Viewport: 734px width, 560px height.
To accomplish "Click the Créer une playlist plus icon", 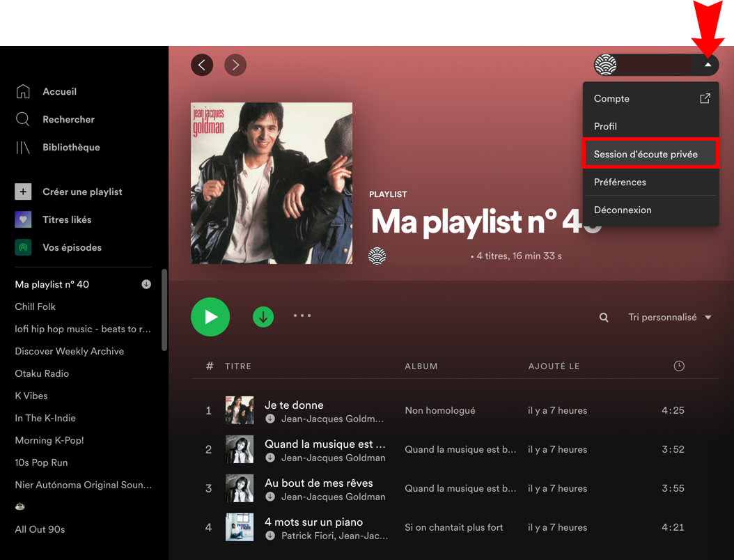I will (24, 192).
